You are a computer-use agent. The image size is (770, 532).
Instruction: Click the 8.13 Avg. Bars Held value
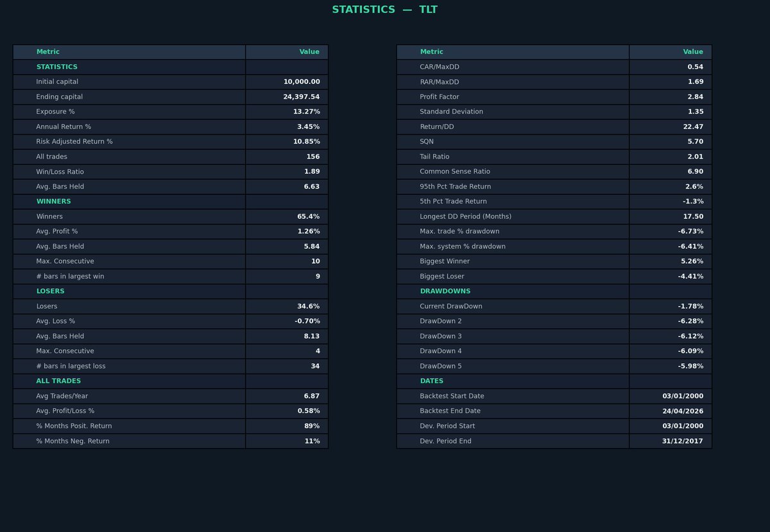pyautogui.click(x=312, y=336)
